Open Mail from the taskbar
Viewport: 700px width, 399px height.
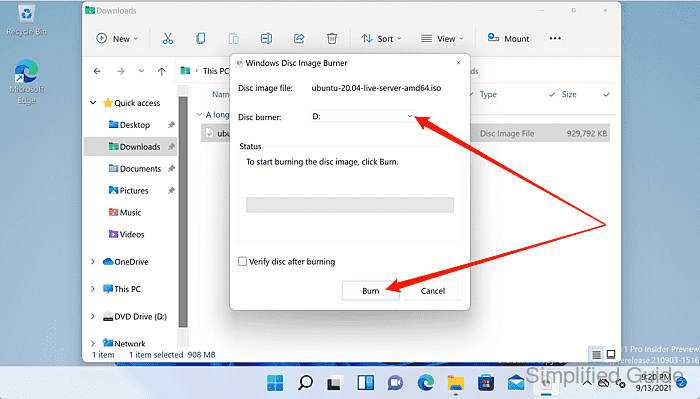pyautogui.click(x=516, y=383)
